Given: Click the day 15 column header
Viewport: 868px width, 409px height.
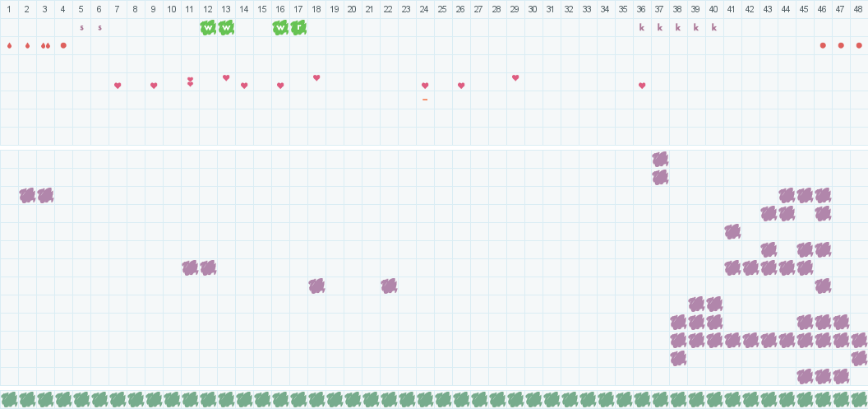Looking at the screenshot, I should point(262,9).
